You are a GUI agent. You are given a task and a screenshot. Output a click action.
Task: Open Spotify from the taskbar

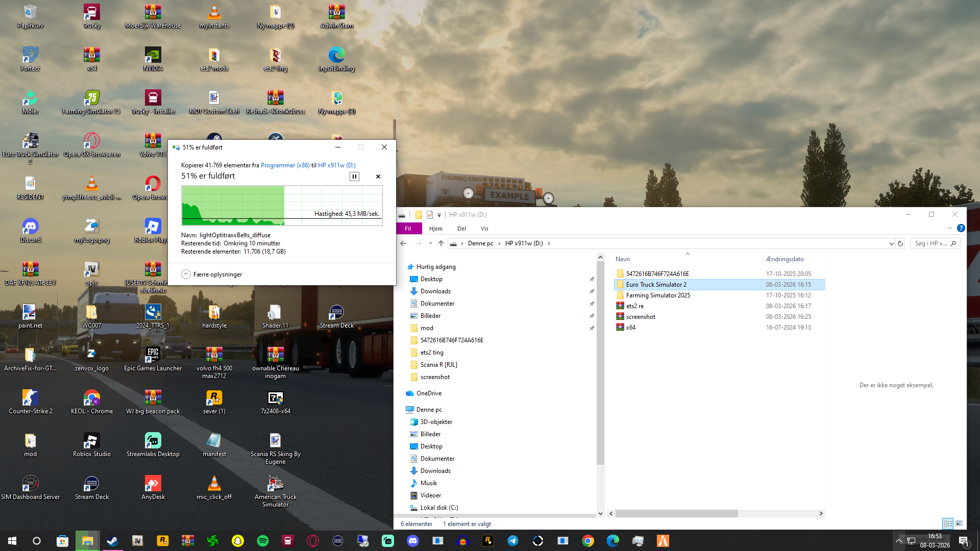[x=263, y=541]
